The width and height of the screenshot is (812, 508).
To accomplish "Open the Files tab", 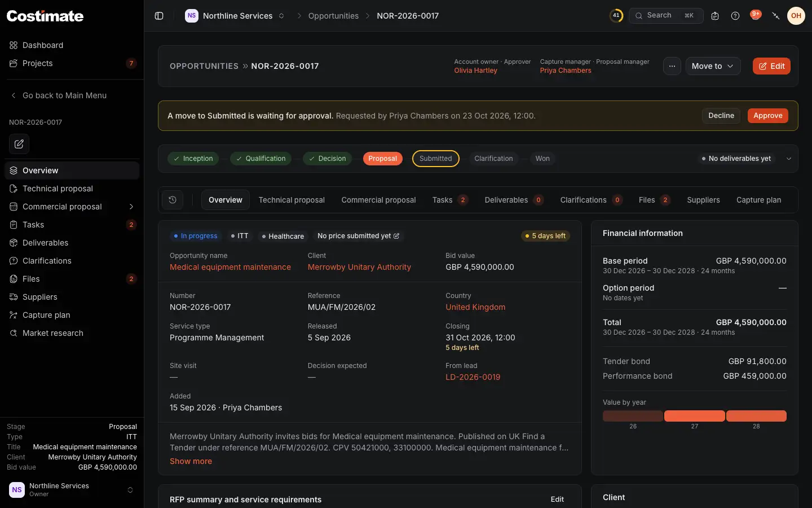I will 654,200.
